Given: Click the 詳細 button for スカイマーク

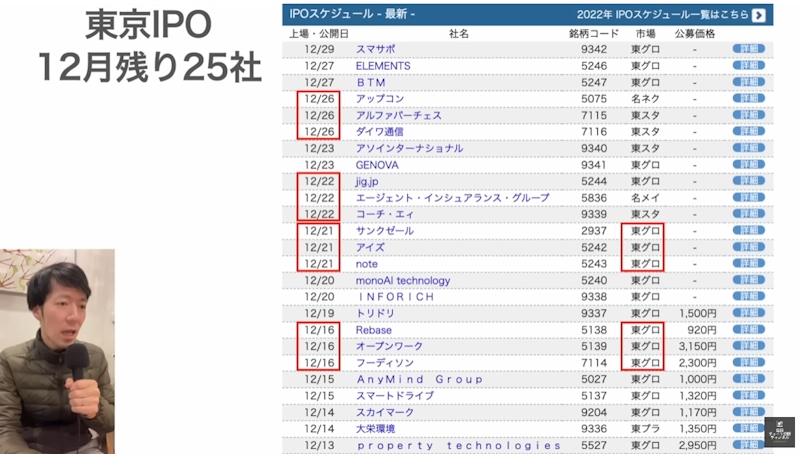Looking at the screenshot, I should (x=748, y=412).
